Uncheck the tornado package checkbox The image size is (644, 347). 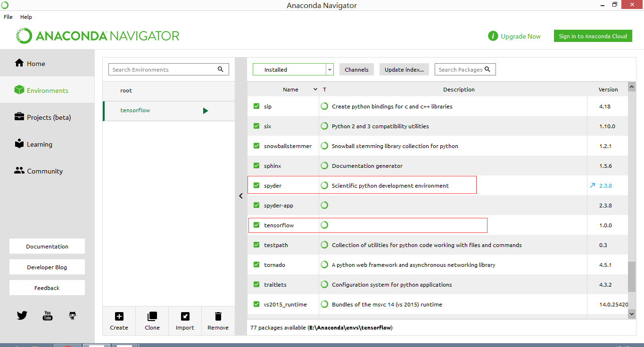pos(256,264)
